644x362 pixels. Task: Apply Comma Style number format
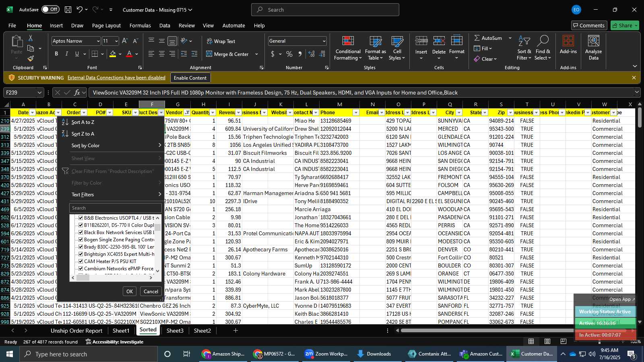pos(300,54)
